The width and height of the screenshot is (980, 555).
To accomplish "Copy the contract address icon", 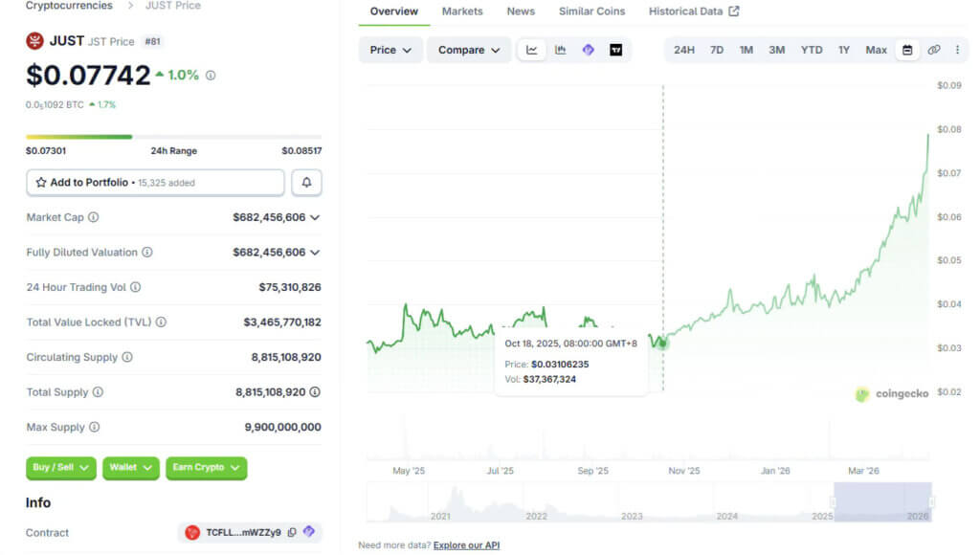I will pyautogui.click(x=292, y=533).
